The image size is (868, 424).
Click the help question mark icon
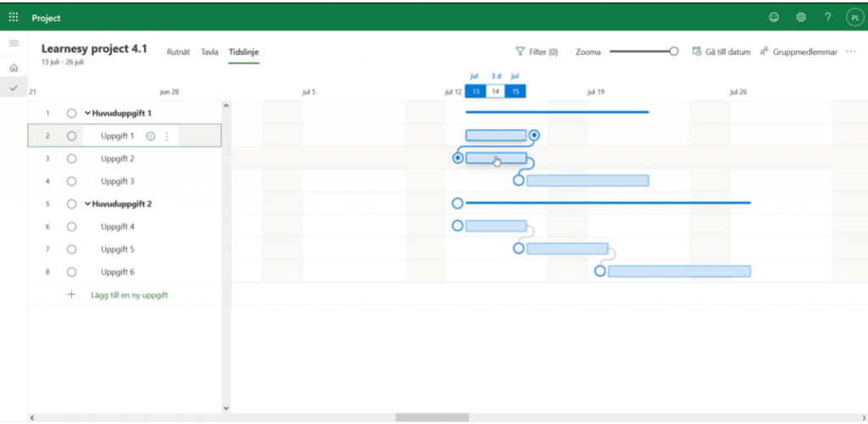(827, 17)
